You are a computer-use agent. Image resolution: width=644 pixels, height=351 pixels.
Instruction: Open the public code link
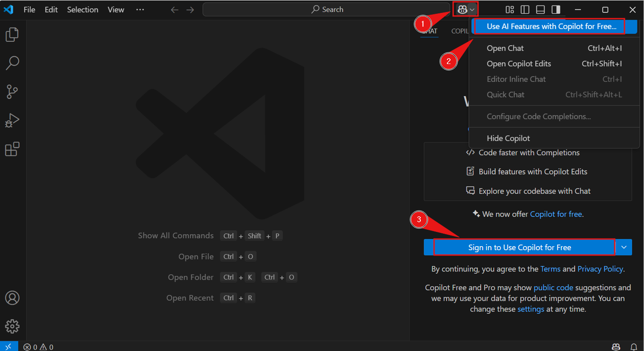pos(553,287)
